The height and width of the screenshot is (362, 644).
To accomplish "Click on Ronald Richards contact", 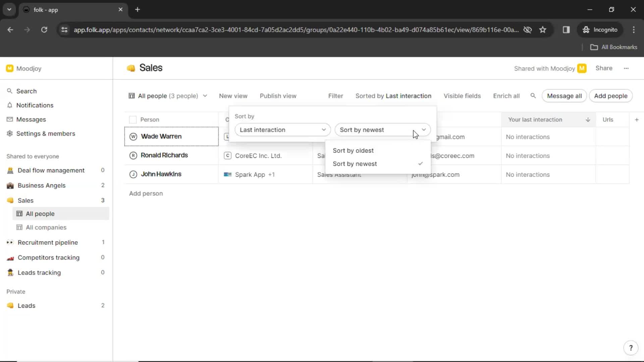I will pos(164,155).
